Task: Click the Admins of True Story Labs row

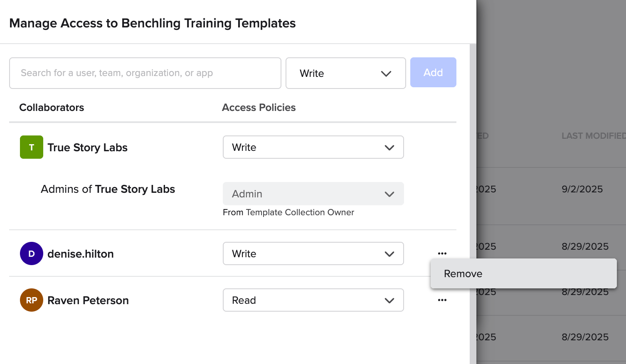Action: click(x=108, y=189)
